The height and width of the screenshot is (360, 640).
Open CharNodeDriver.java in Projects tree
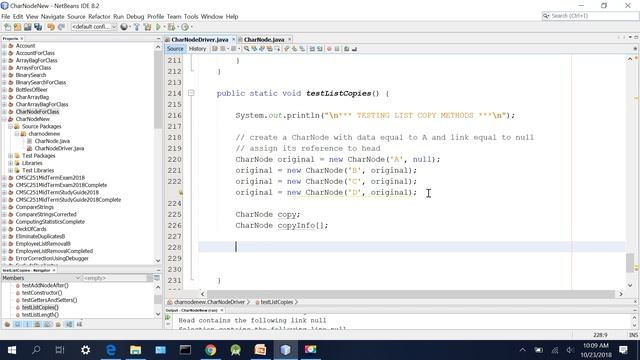pos(59,149)
